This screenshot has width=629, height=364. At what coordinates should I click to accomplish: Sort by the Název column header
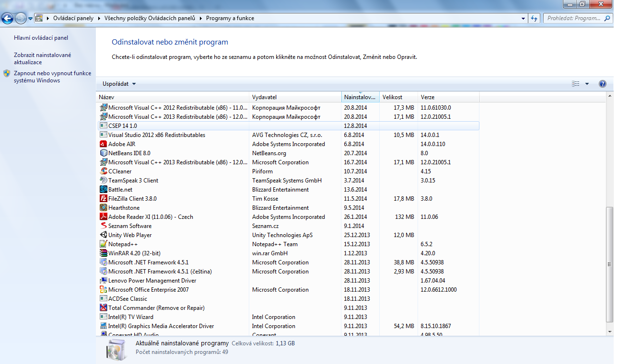coord(173,97)
